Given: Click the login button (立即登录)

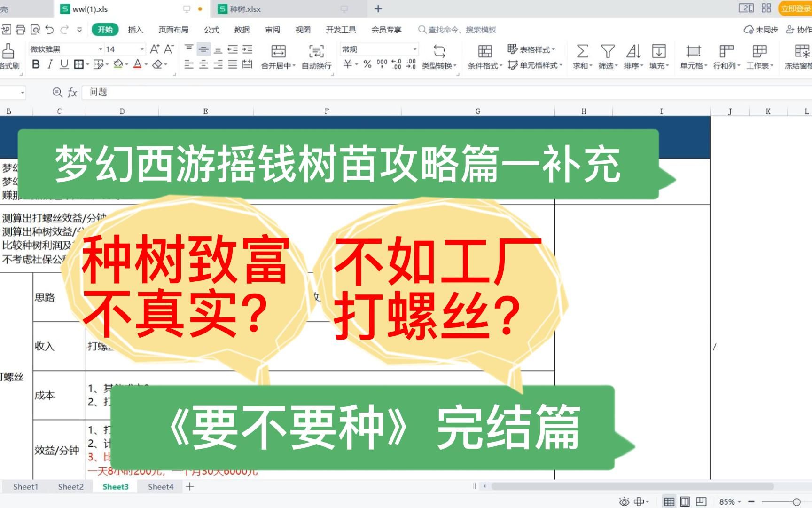Looking at the screenshot, I should pos(796,8).
